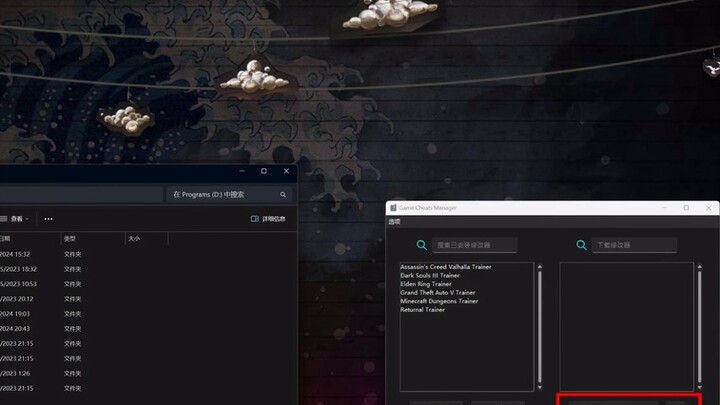Click the download list scrollbar thumb

tap(699, 327)
